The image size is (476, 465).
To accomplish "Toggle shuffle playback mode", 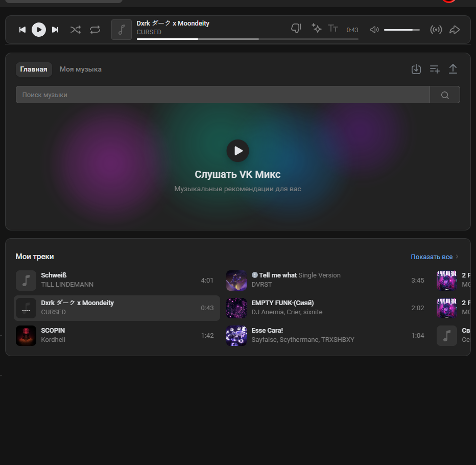I will coord(76,30).
